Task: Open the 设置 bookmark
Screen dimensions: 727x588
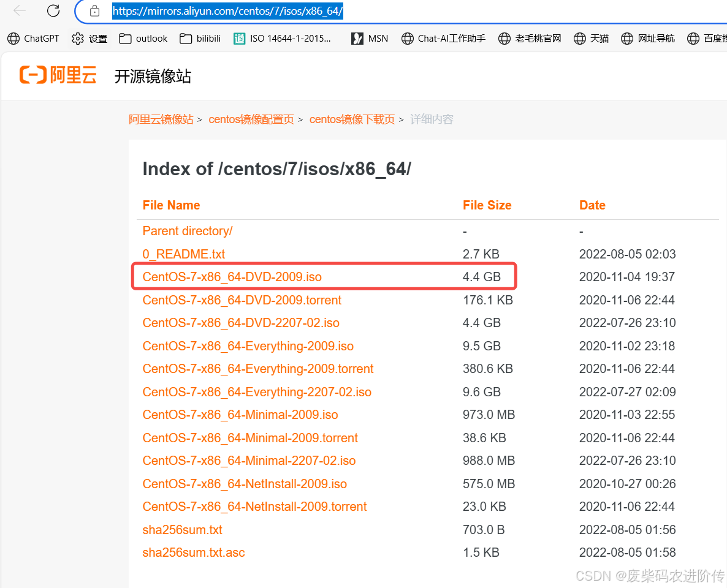Action: tap(89, 38)
